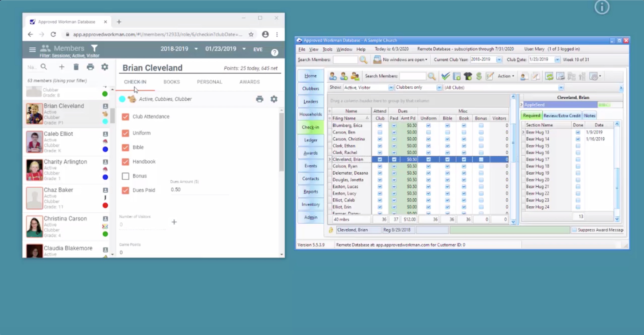
Task: Click the Ledger sidebar button
Action: point(310,140)
